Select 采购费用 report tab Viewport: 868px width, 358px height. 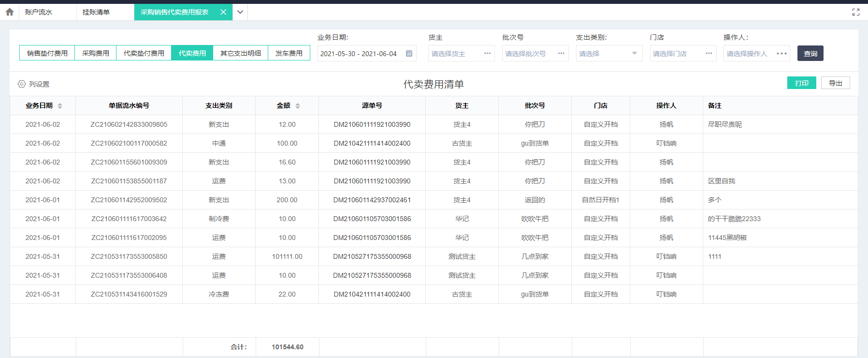pyautogui.click(x=96, y=53)
